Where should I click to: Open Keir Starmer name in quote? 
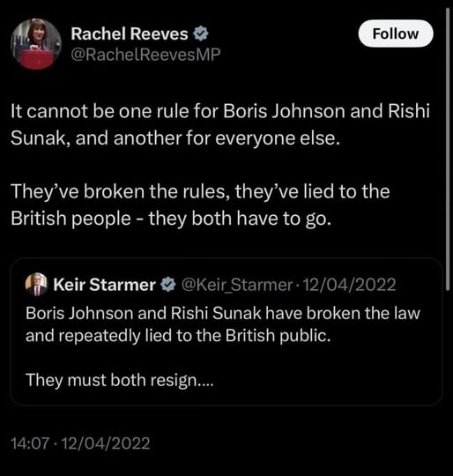point(104,285)
